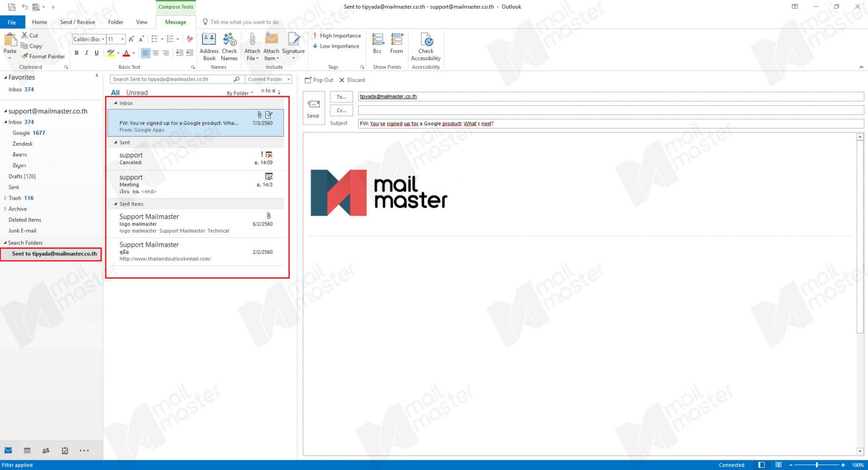Select the Google 1677 folder
The image size is (868, 470).
29,133
